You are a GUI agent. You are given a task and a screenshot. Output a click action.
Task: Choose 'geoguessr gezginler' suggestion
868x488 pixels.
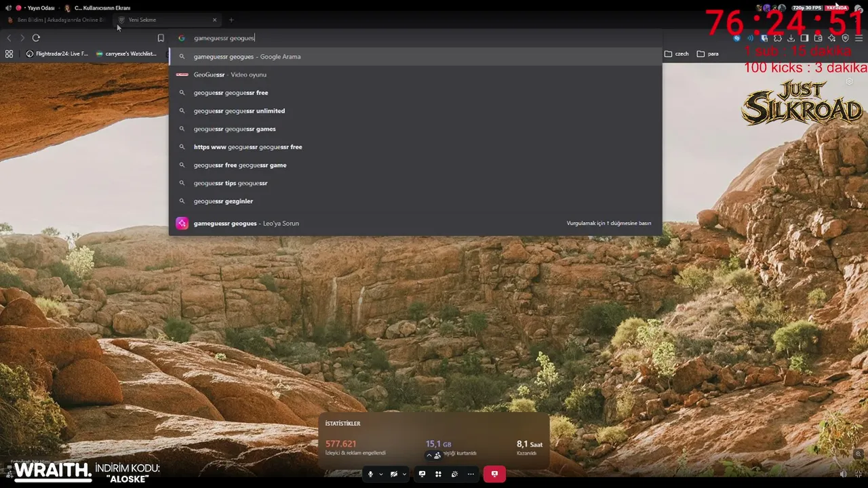click(x=415, y=201)
